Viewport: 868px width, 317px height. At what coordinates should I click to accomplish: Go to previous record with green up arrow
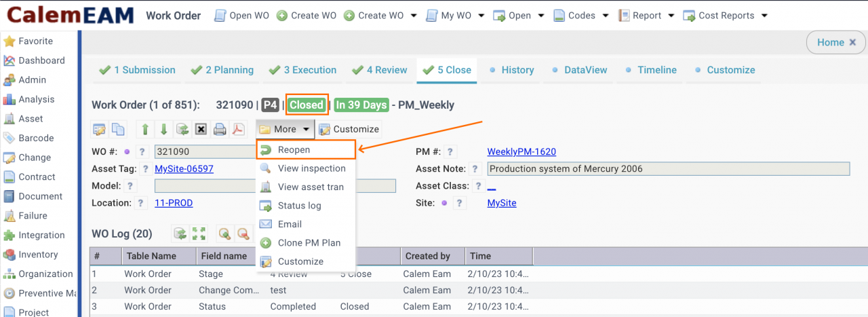[145, 129]
